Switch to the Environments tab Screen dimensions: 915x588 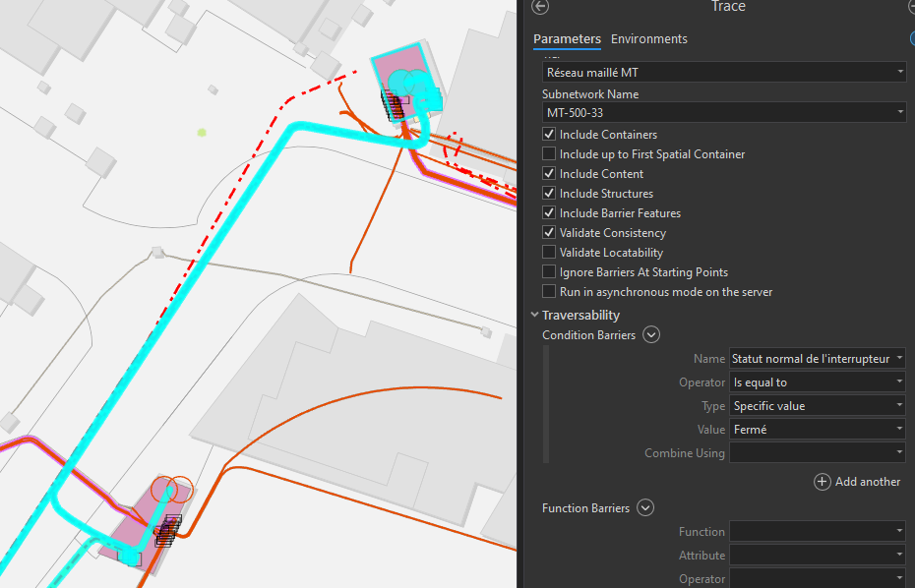click(648, 38)
